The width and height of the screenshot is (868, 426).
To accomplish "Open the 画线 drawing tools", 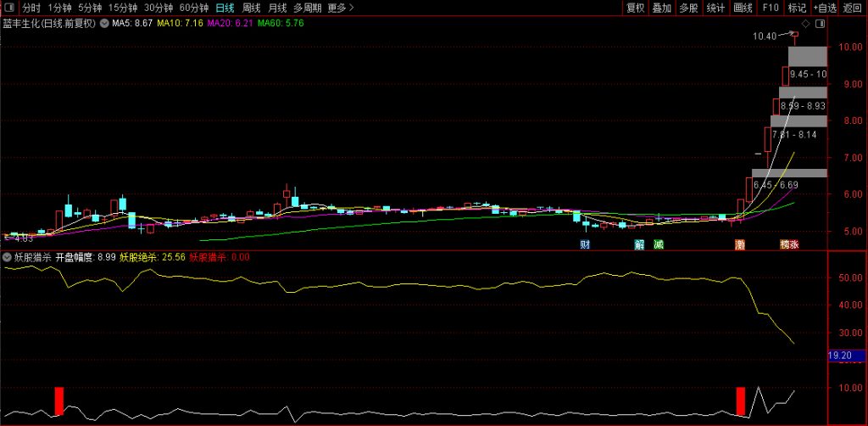I will pos(743,8).
